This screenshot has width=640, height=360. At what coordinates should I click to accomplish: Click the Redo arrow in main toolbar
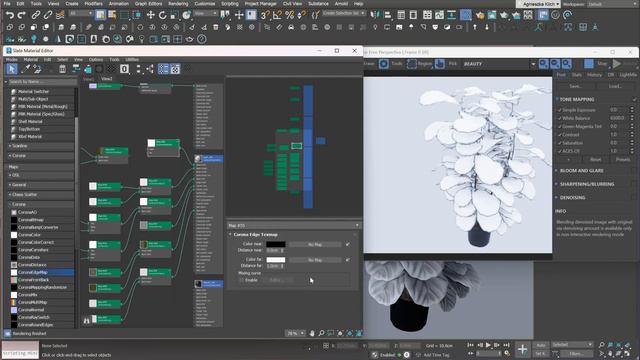pyautogui.click(x=22, y=15)
